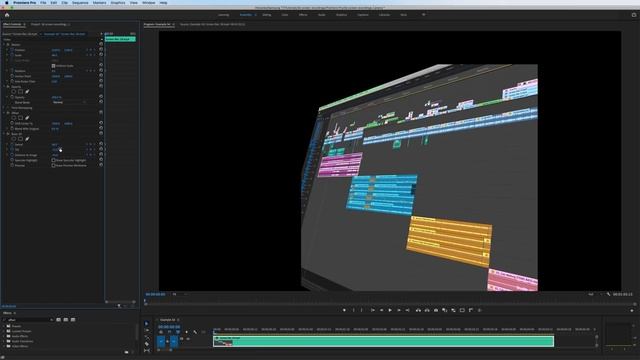Click the Extract button
640x360 pixels.
427,310
